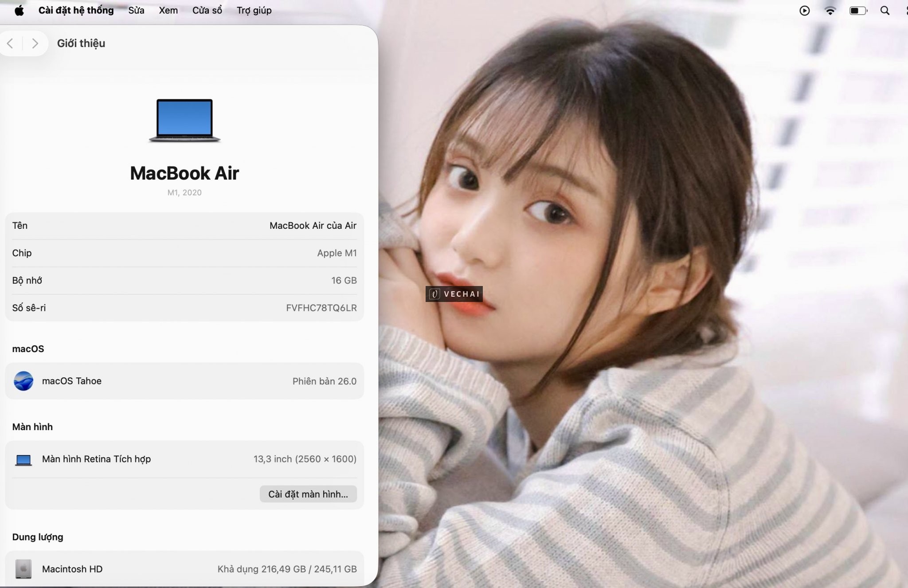Click the Macintosh HD drive icon
This screenshot has width=908, height=588.
(x=23, y=569)
